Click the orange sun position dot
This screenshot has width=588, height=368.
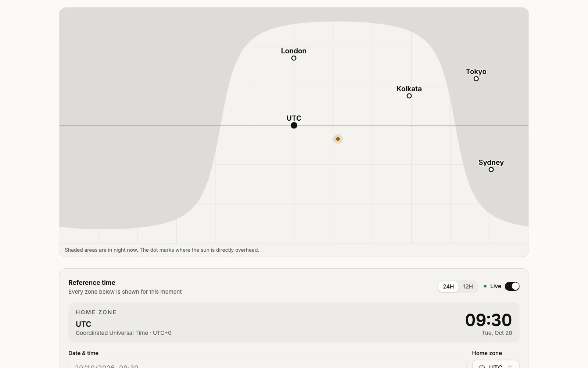pyautogui.click(x=338, y=139)
